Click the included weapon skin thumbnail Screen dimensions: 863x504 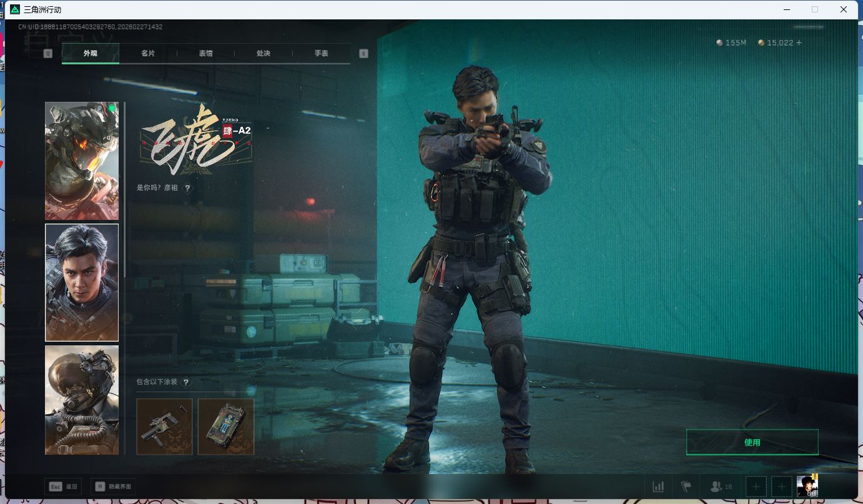164,427
